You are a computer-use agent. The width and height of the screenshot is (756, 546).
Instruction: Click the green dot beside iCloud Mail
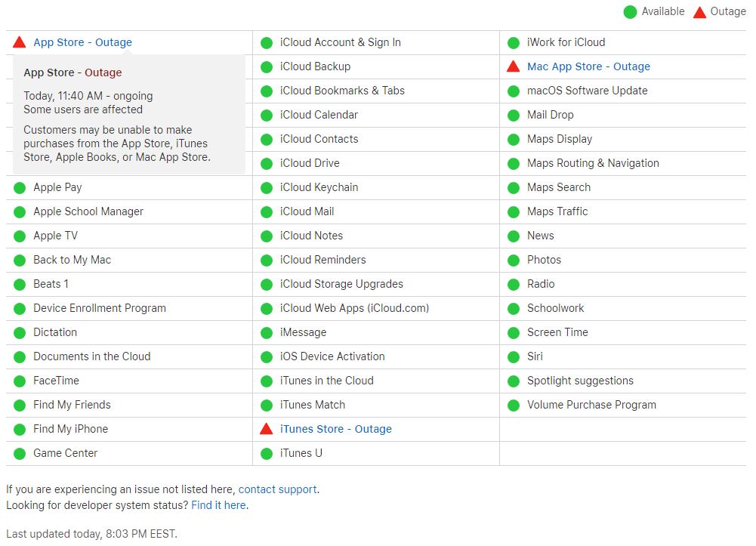(267, 212)
